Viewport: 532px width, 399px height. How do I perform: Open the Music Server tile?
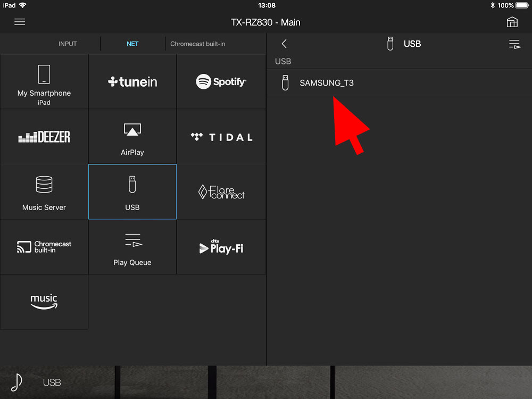point(44,192)
